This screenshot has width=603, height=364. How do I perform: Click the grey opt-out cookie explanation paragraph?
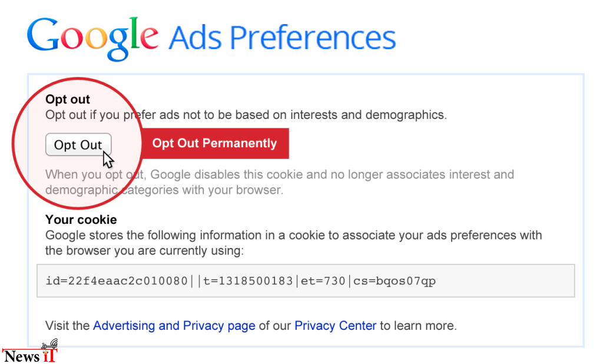click(280, 183)
